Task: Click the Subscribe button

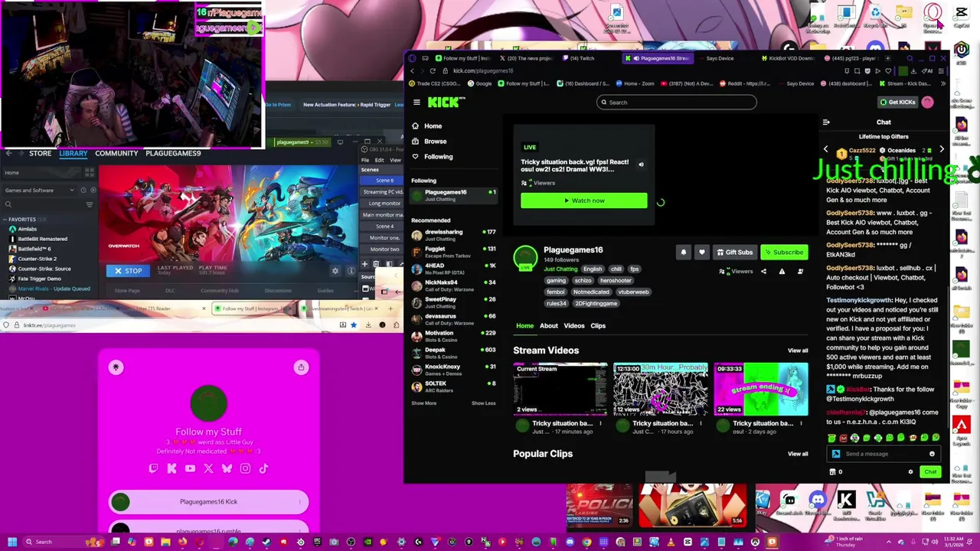Action: click(x=783, y=253)
